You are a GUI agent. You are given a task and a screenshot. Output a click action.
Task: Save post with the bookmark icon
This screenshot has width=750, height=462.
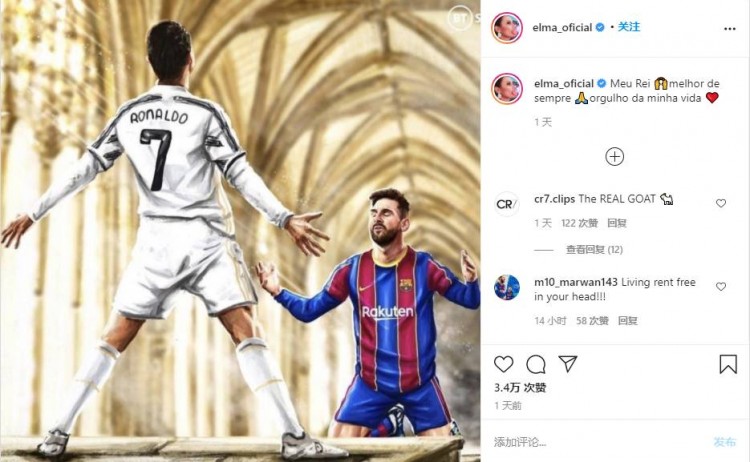[728, 364]
